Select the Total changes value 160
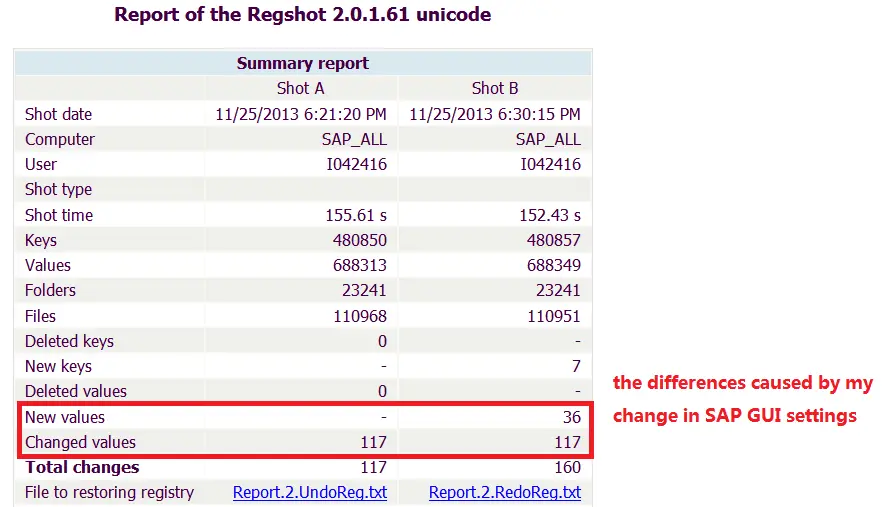 click(568, 467)
